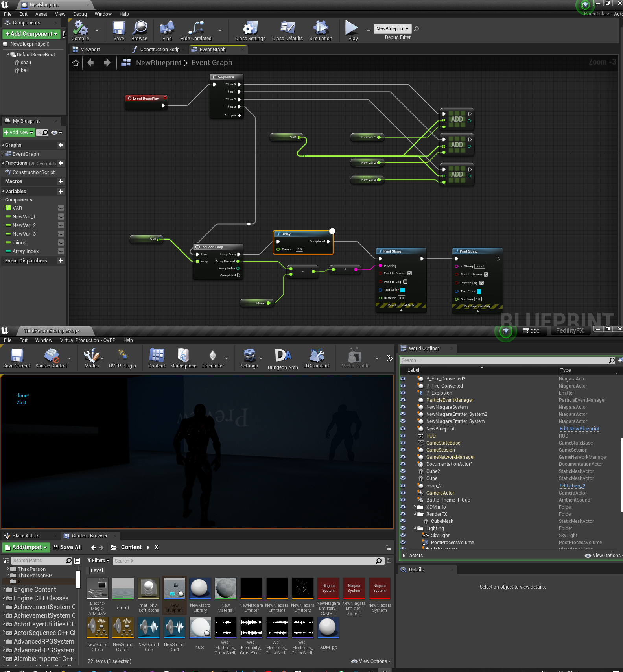Screen dimensions: 623x672
Task: Toggle Print to Log on second Print String
Action: [x=481, y=283]
